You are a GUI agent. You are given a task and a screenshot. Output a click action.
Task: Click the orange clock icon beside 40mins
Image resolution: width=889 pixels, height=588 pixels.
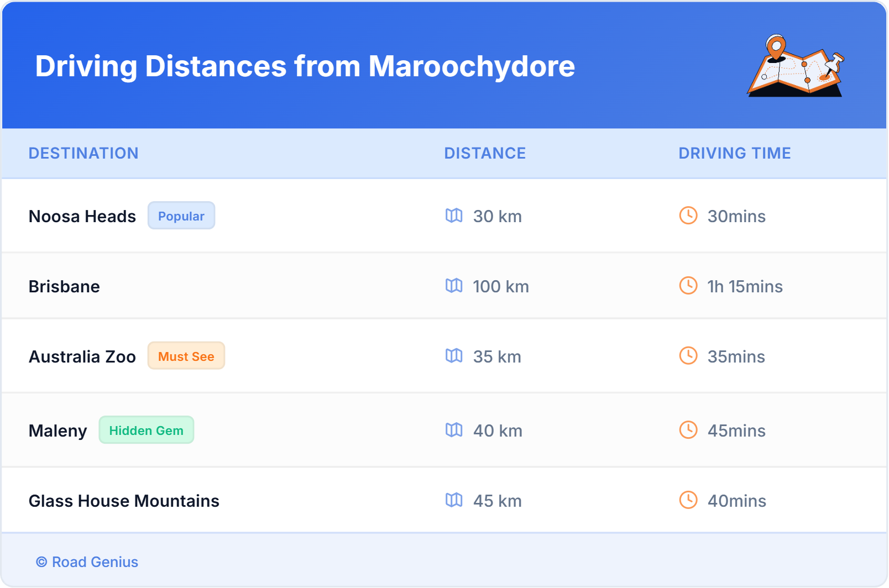click(x=688, y=501)
